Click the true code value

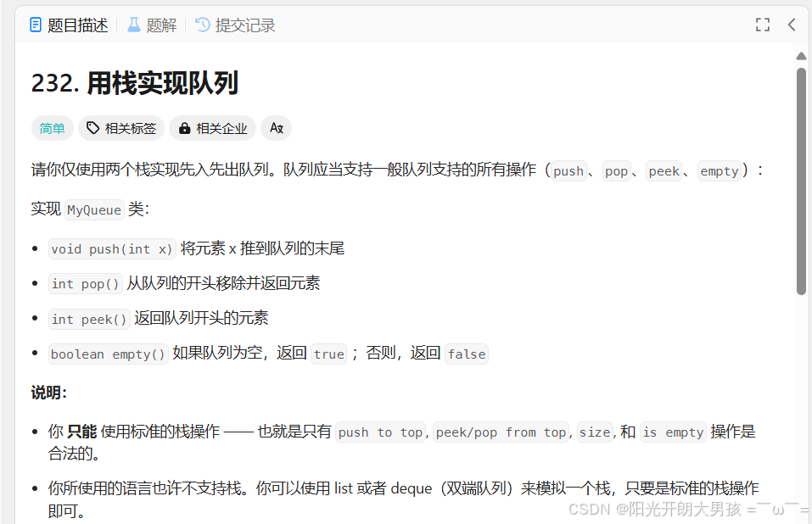pos(329,354)
